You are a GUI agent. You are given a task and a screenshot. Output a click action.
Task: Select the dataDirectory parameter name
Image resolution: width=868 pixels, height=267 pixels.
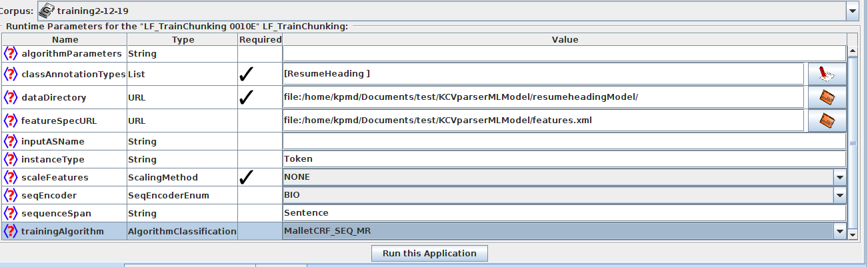click(54, 97)
